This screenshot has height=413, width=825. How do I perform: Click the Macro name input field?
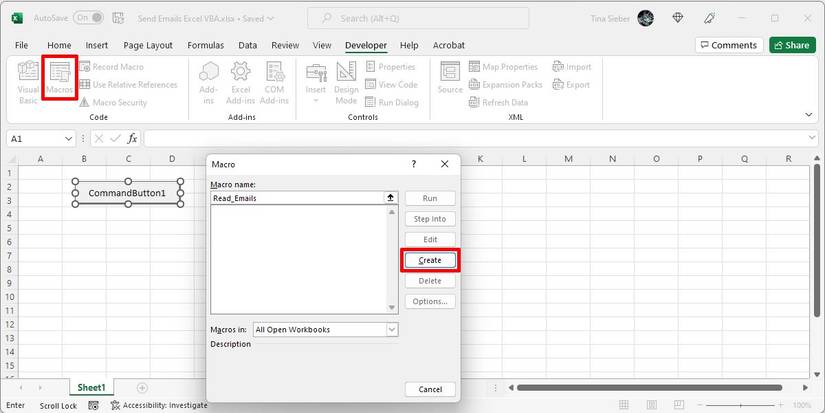[297, 198]
